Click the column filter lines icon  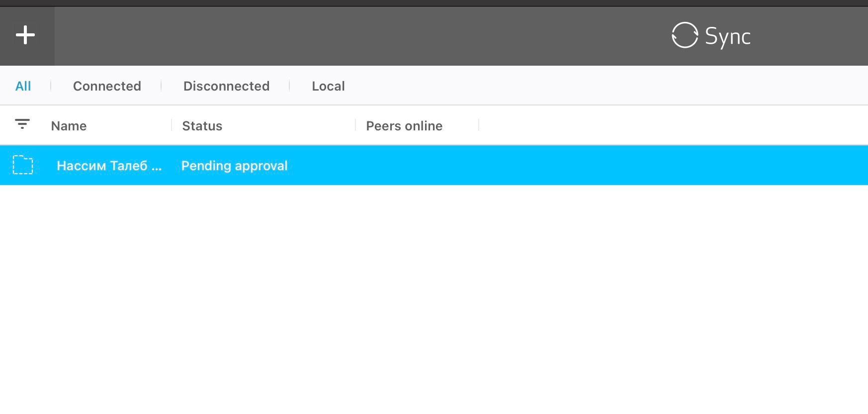tap(22, 124)
